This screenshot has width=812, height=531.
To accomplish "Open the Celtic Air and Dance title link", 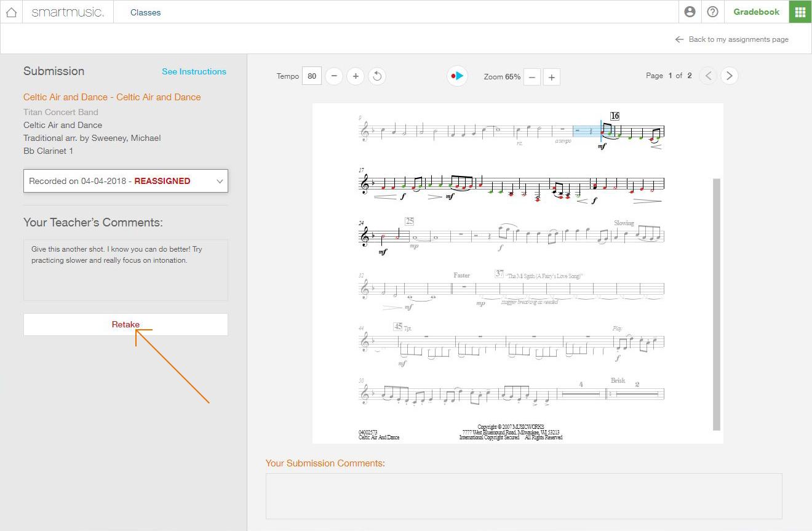I will [112, 97].
